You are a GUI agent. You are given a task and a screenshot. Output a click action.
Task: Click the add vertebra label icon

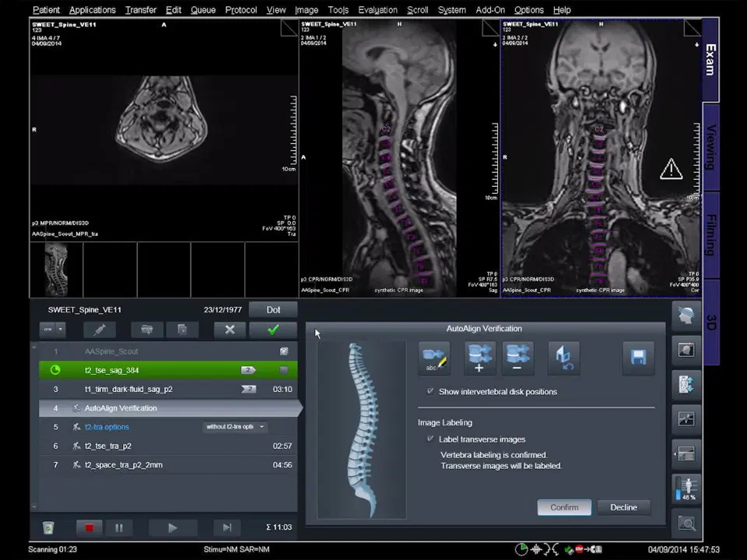(x=479, y=357)
